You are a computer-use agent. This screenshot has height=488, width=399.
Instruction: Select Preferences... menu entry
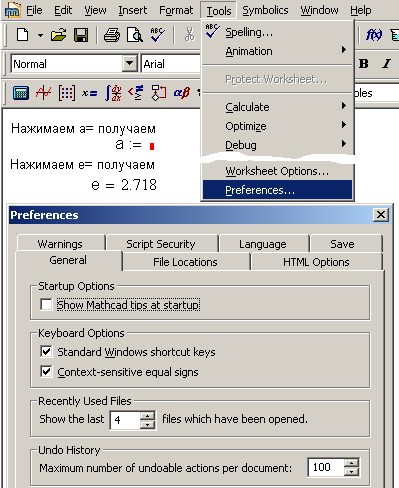click(278, 190)
